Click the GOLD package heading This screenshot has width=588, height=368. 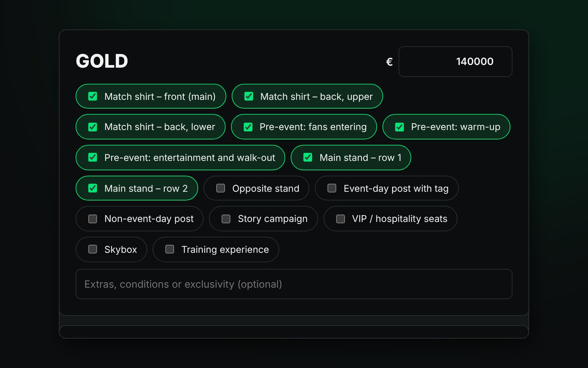pos(102,61)
